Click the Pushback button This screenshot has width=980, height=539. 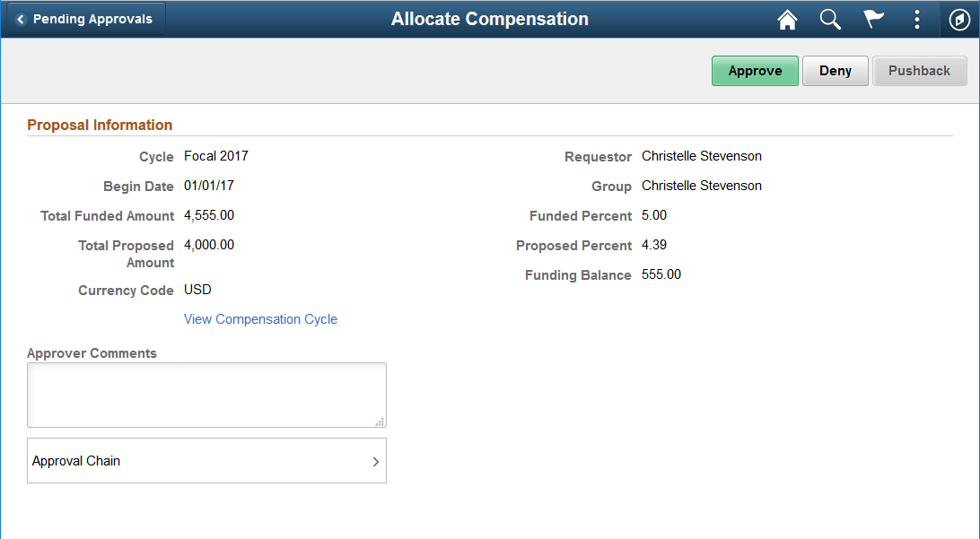(920, 70)
